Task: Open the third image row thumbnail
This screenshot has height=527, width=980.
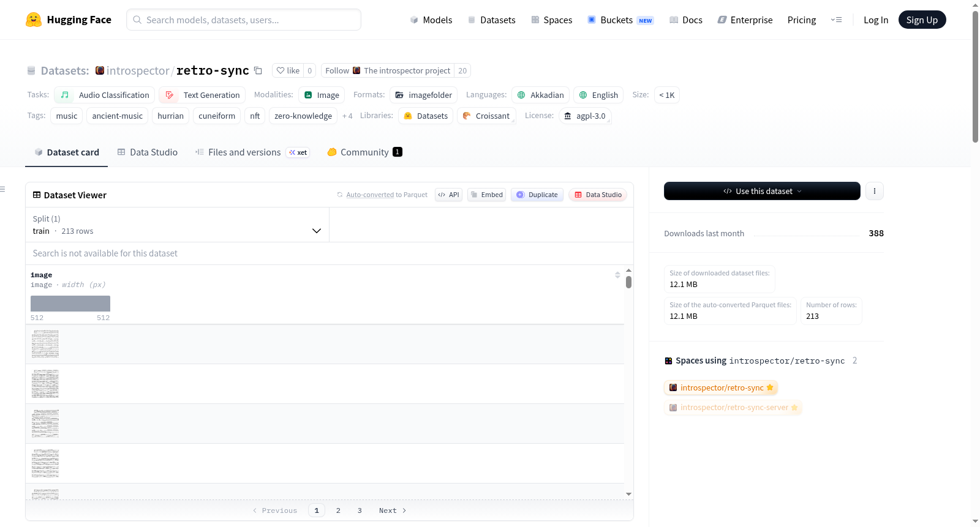Action: point(45,424)
